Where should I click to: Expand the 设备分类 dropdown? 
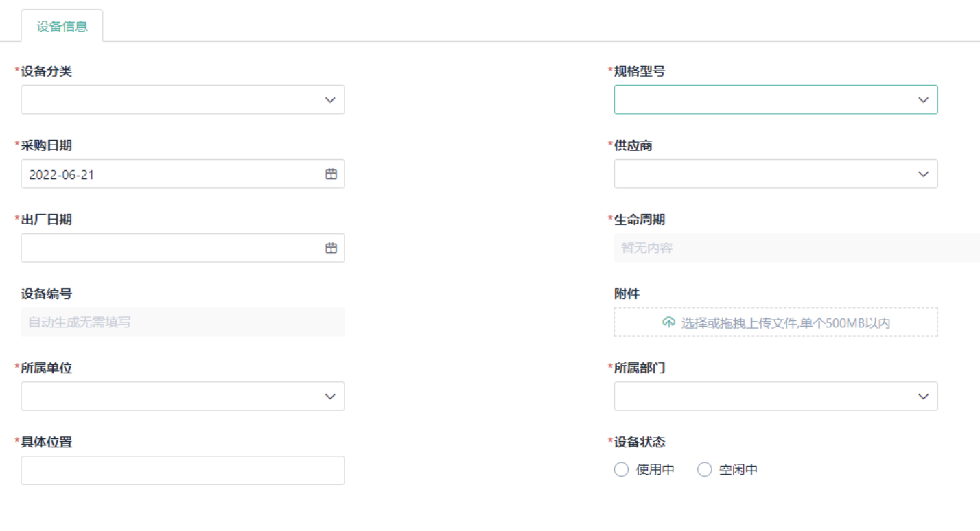(x=182, y=99)
